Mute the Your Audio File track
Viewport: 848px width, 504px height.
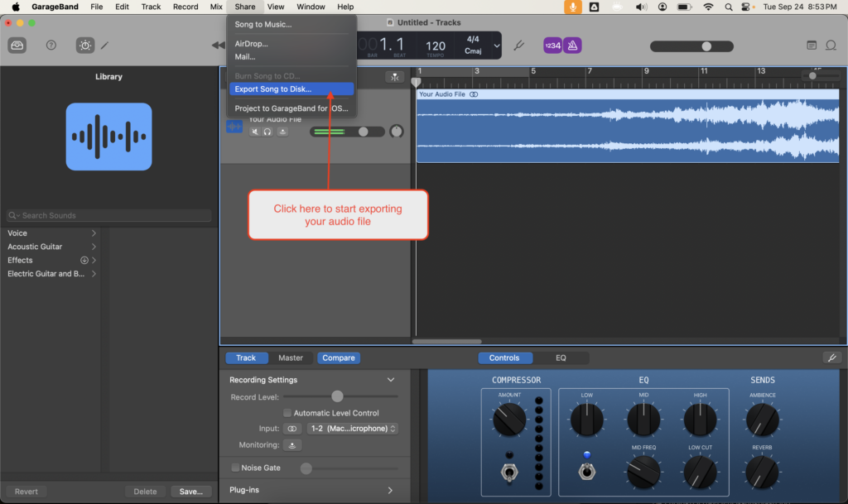pos(255,132)
